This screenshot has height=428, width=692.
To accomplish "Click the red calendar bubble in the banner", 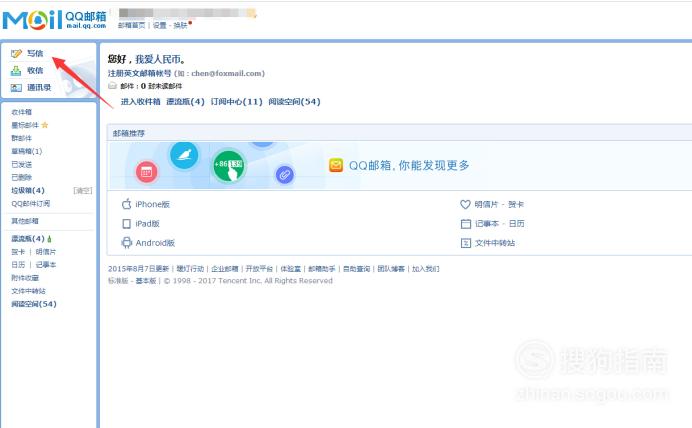I will click(147, 172).
